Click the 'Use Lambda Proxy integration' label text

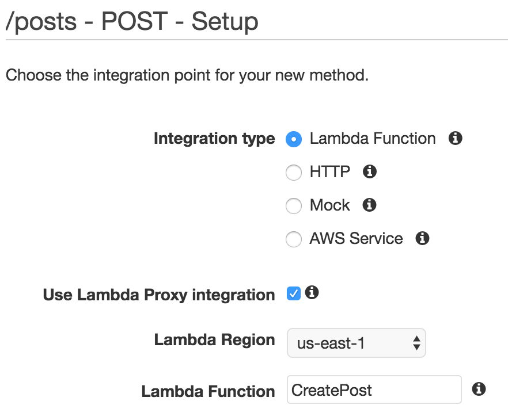point(159,295)
